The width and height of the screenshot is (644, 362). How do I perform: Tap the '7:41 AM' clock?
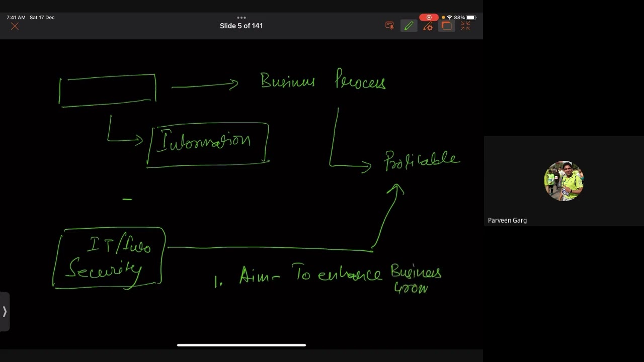click(16, 17)
